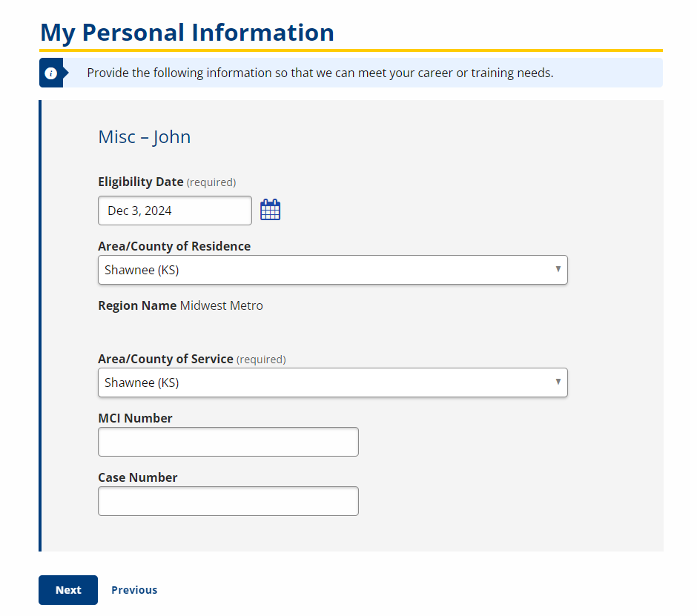Screen dimensions: 697x616
Task: Click the Region Name Midwest Metro text
Action: [x=180, y=306]
